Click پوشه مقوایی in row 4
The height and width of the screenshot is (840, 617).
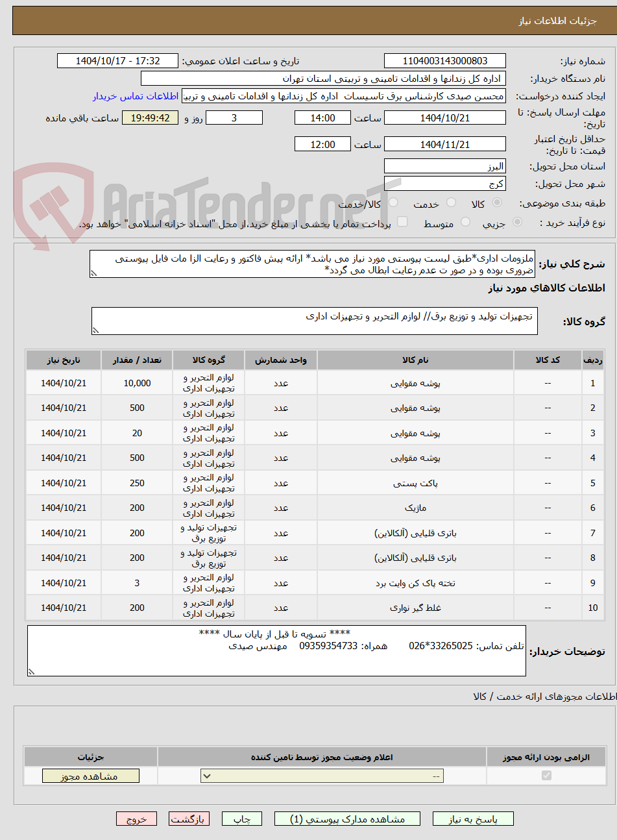pos(415,458)
